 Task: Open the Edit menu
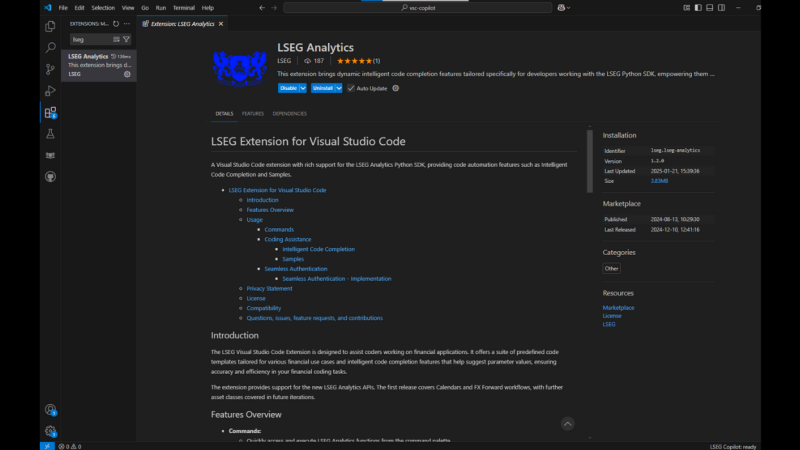coord(79,8)
